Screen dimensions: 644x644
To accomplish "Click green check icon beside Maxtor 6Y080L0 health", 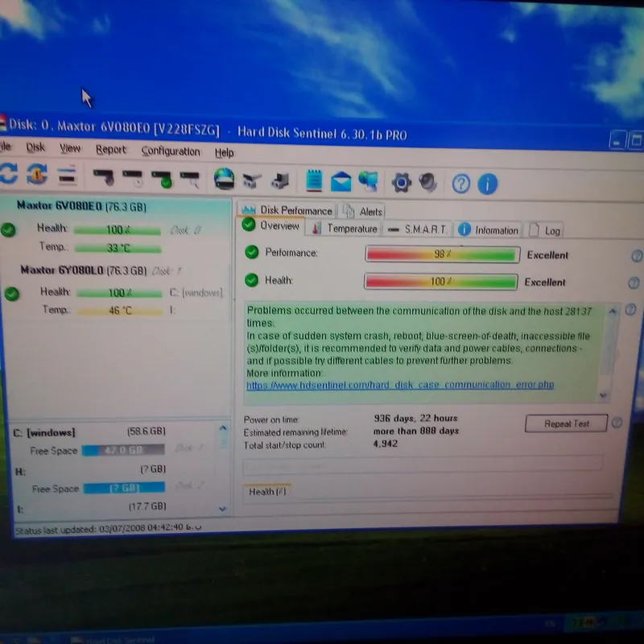I will [x=12, y=294].
